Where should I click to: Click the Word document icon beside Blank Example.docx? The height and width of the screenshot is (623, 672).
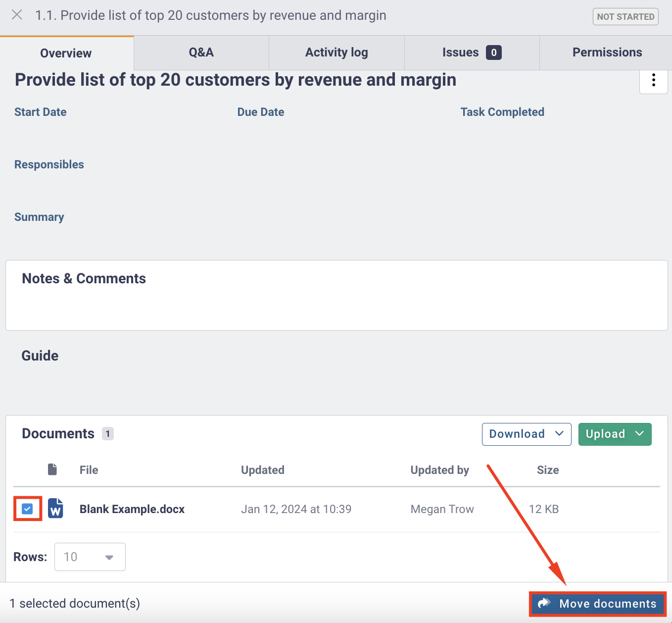point(55,509)
